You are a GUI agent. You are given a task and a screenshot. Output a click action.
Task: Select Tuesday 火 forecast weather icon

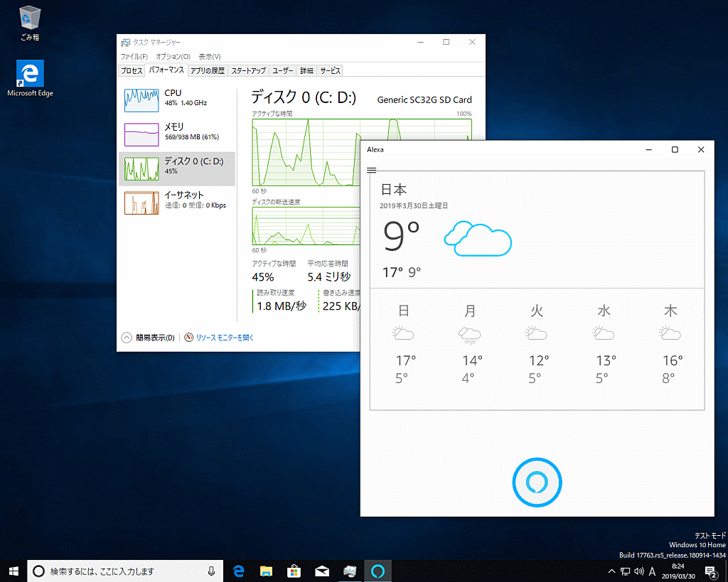tap(536, 334)
